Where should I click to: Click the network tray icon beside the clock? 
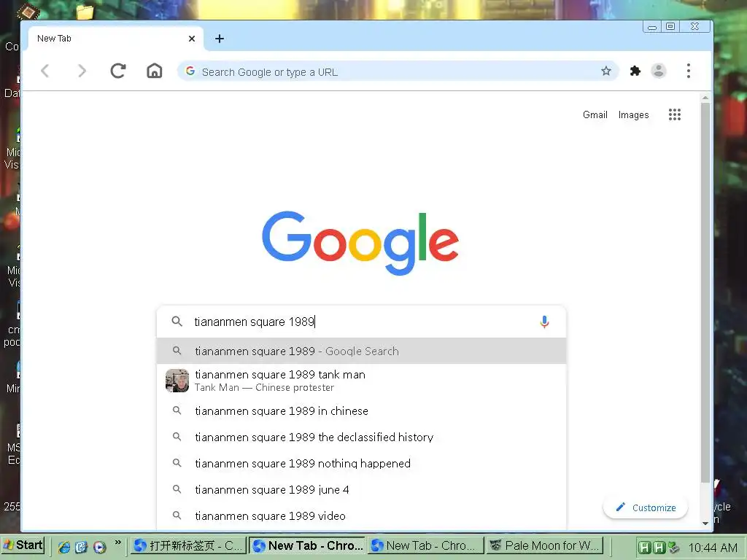tap(673, 548)
